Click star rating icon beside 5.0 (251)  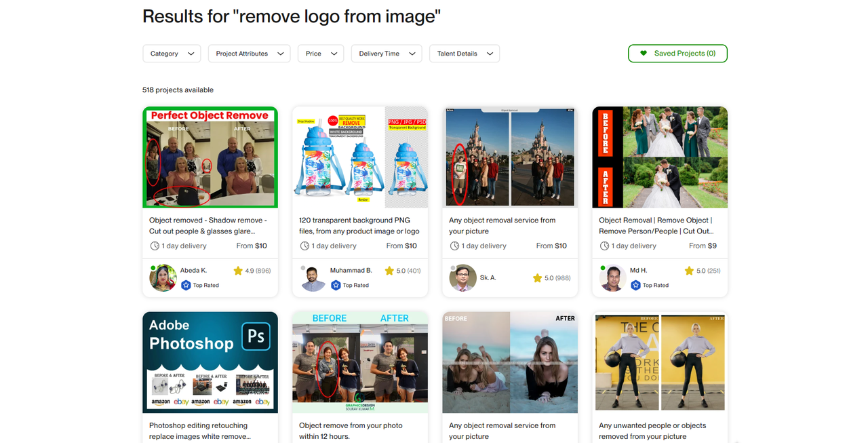tap(689, 271)
